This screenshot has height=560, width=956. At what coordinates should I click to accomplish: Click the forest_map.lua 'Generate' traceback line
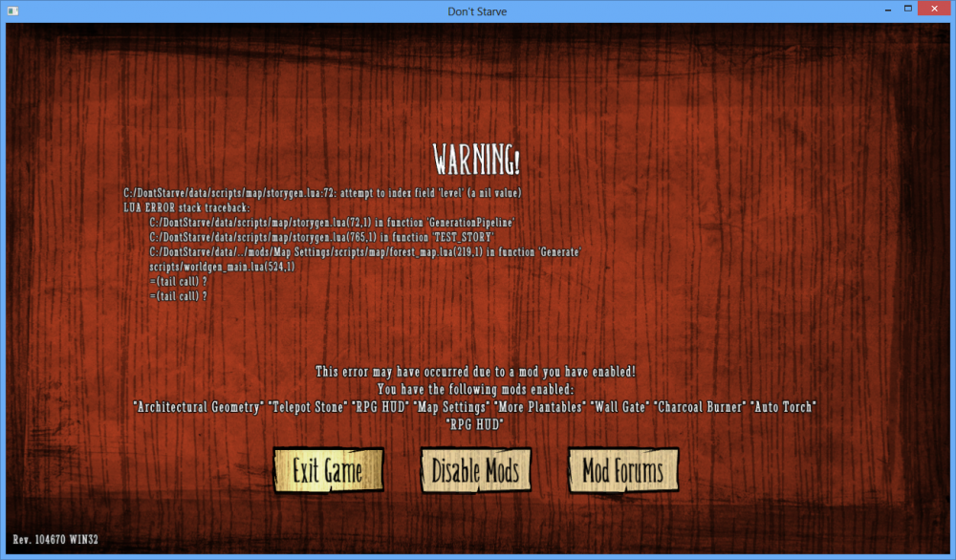365,251
